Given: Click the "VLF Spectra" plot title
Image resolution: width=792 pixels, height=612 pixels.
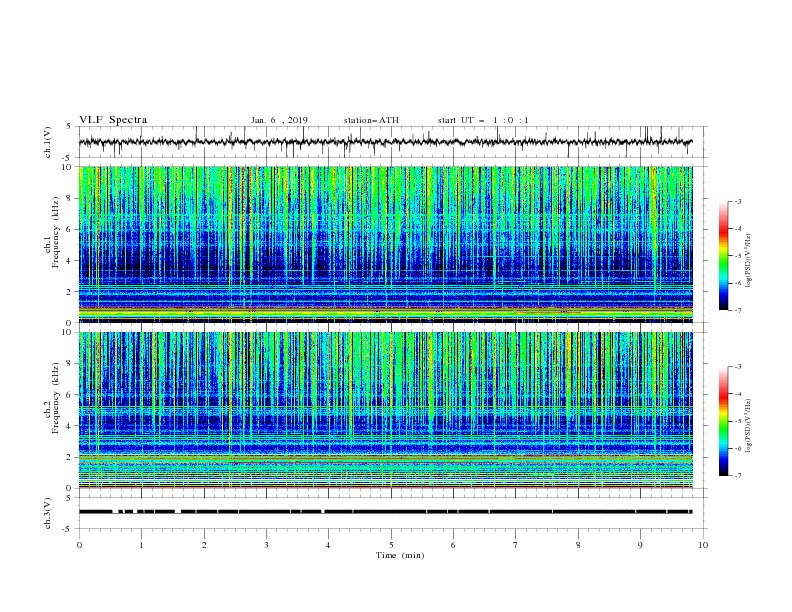Looking at the screenshot, I should pos(113,120).
